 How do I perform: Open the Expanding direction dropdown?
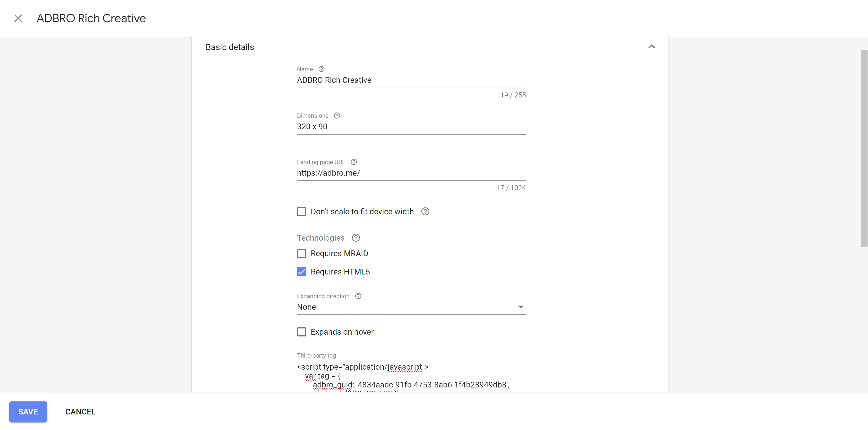(411, 307)
